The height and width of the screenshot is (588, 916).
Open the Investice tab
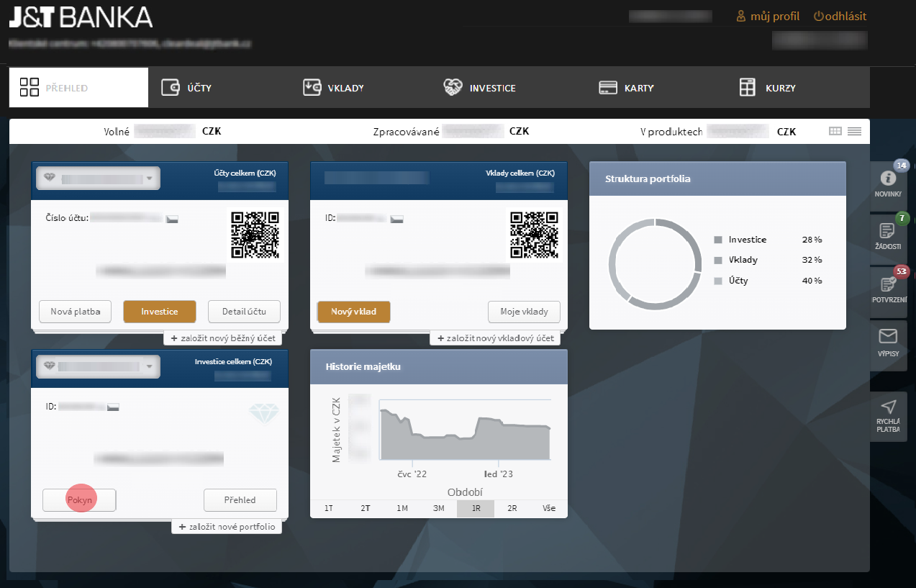pos(480,88)
